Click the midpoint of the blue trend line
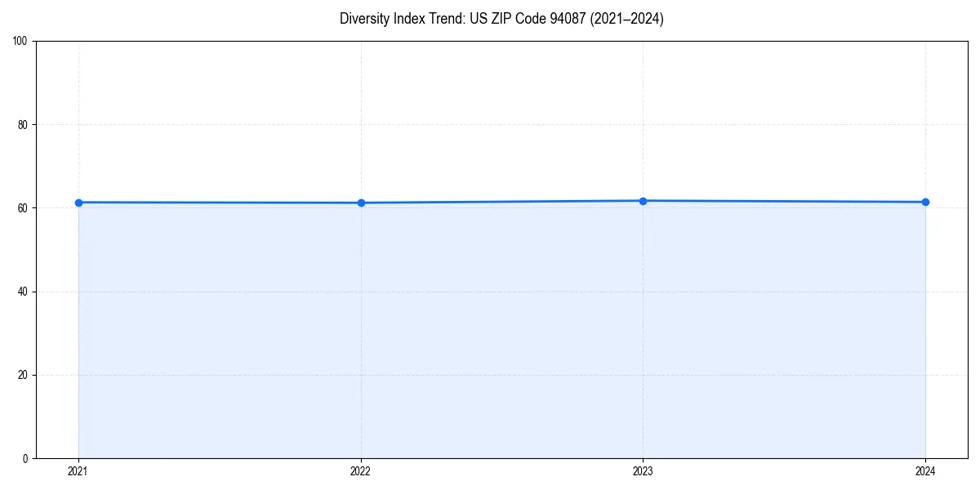This screenshot has width=980, height=490. pos(502,201)
